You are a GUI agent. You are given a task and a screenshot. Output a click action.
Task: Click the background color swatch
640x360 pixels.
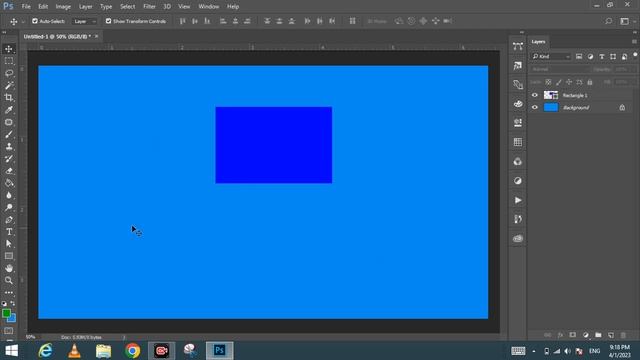coord(13,318)
